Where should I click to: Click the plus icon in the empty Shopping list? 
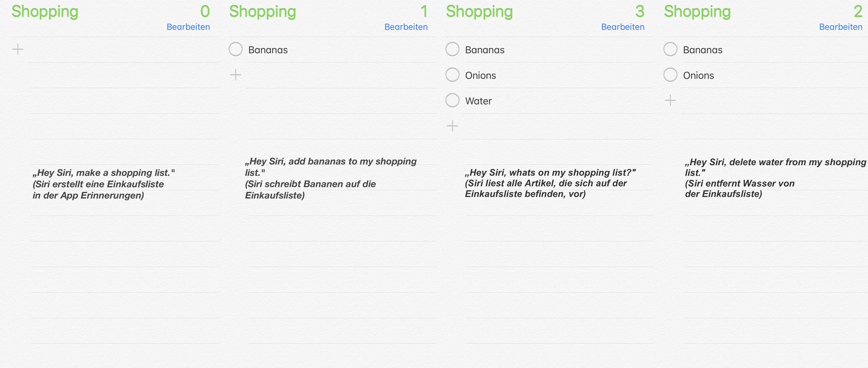(x=18, y=49)
